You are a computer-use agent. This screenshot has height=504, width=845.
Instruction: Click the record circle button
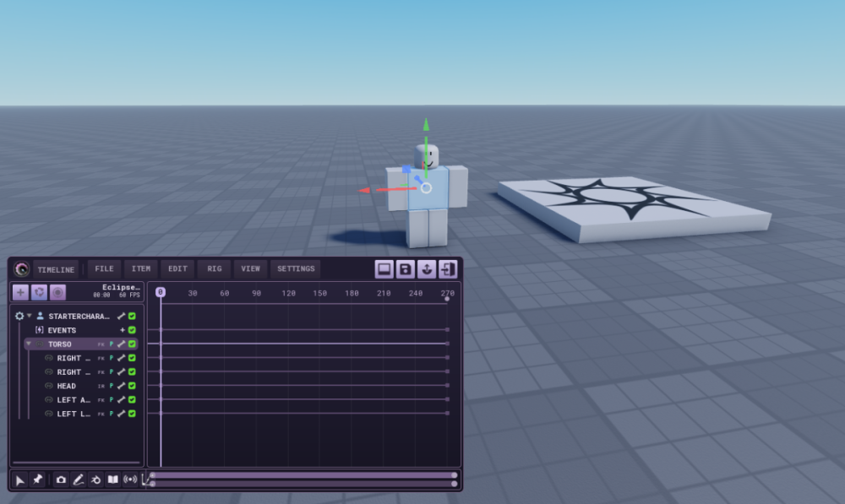[57, 292]
